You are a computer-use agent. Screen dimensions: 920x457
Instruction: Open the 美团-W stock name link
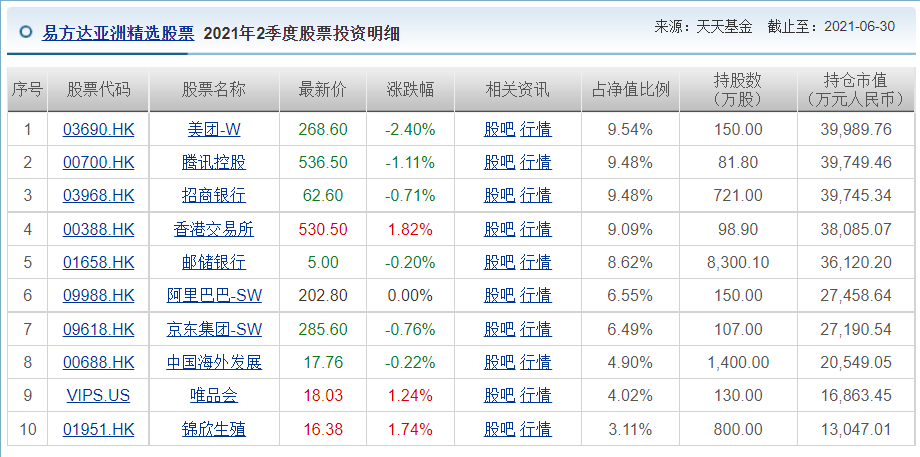pyautogui.click(x=214, y=129)
